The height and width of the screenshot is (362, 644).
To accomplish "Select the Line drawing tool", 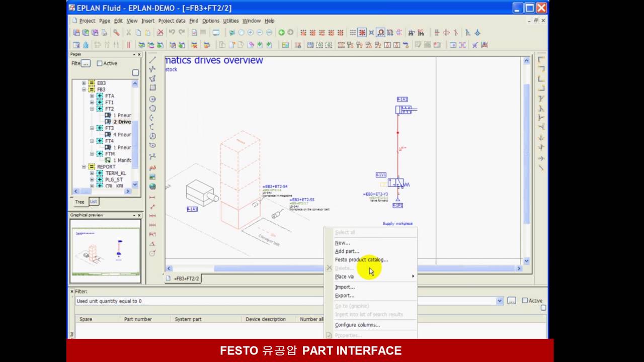I will click(152, 60).
